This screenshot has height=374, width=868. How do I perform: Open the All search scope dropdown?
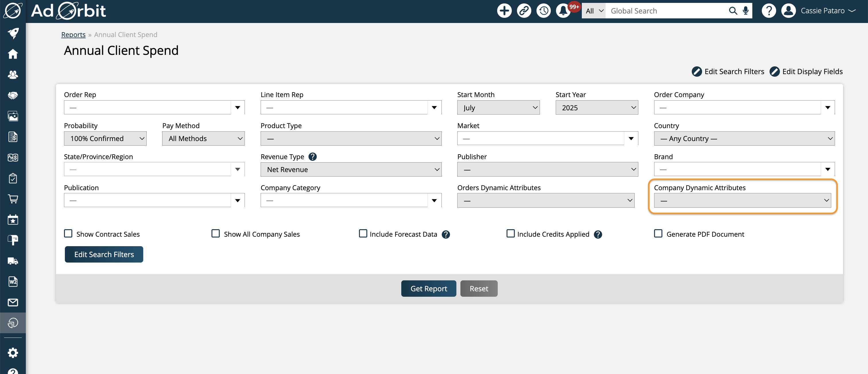594,11
